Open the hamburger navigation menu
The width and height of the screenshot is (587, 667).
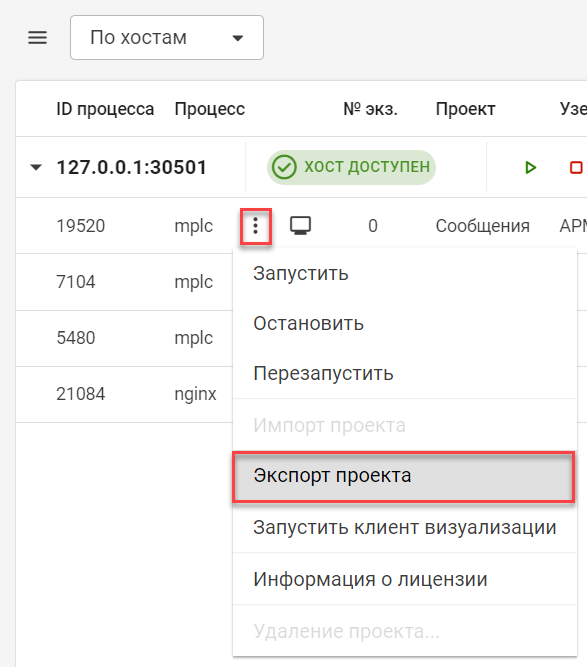pyautogui.click(x=37, y=38)
